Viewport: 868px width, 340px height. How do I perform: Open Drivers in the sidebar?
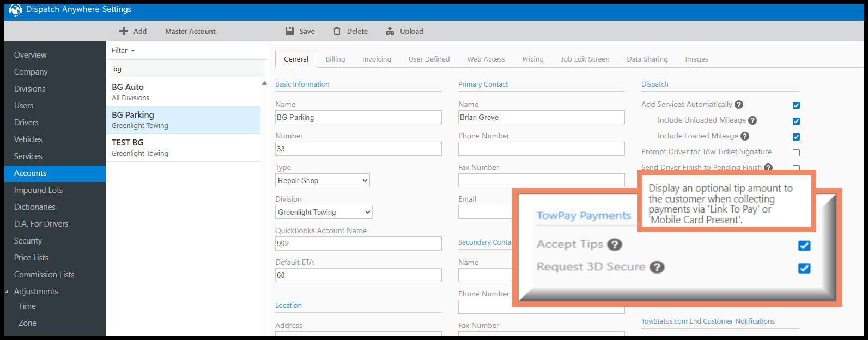pyautogui.click(x=55, y=123)
